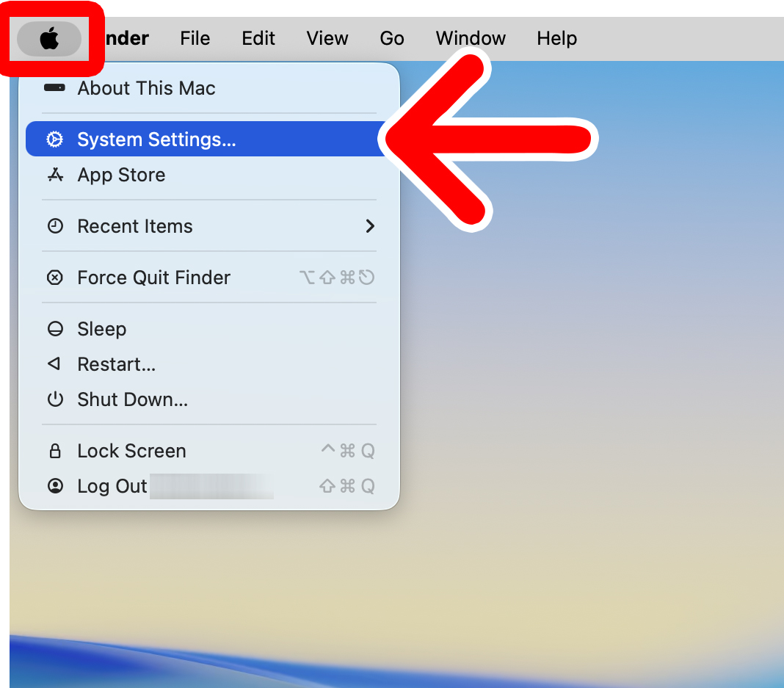
Task: Click the Recent Items clock icon
Action: [55, 226]
